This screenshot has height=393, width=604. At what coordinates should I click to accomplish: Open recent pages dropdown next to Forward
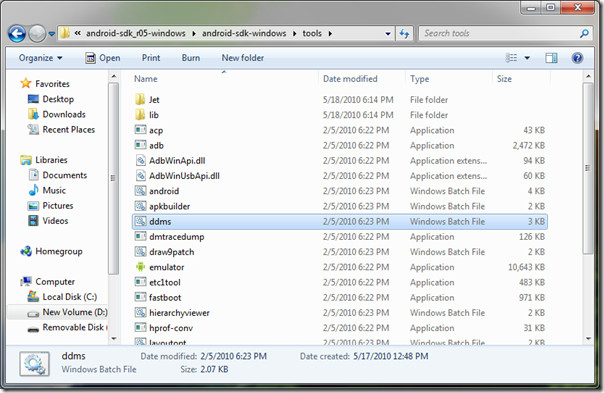pyautogui.click(x=52, y=34)
